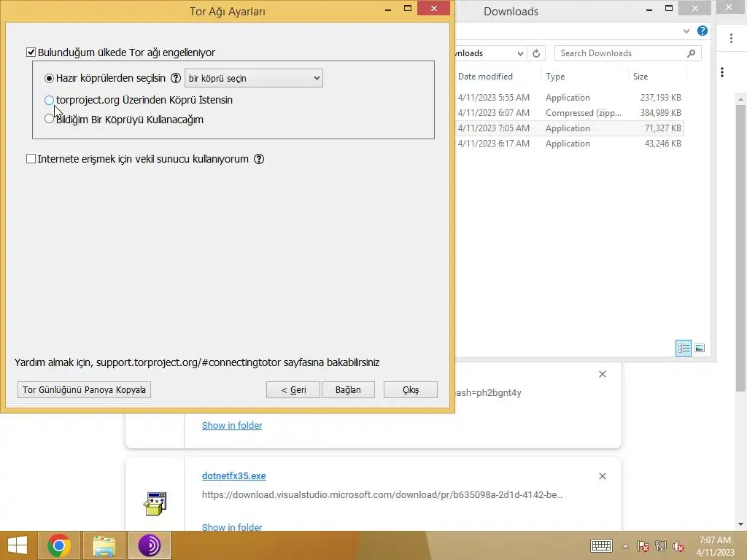This screenshot has height=560, width=747.
Task: Click 'Çıkış' exit button
Action: click(x=411, y=389)
